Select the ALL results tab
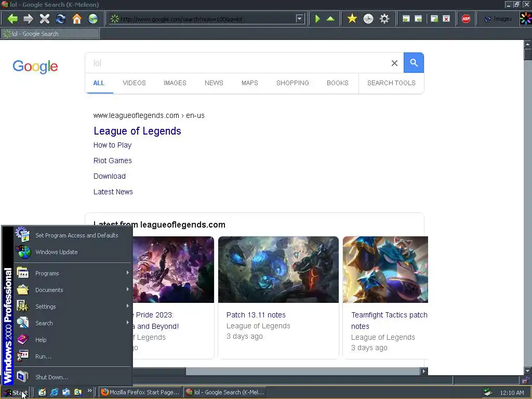Image resolution: width=532 pixels, height=399 pixels. [99, 83]
